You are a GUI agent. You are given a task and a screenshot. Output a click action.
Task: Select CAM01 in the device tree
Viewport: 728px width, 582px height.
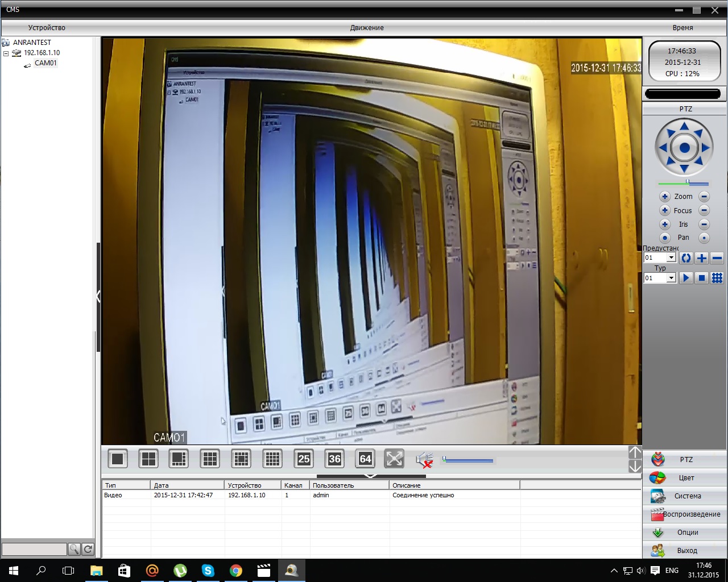coord(45,63)
